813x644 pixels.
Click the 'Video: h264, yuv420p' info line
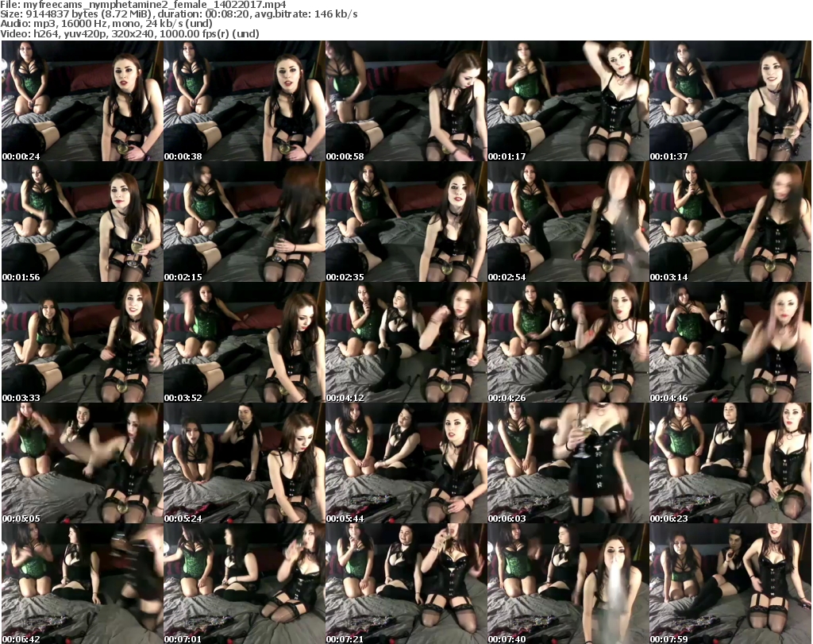coord(129,33)
